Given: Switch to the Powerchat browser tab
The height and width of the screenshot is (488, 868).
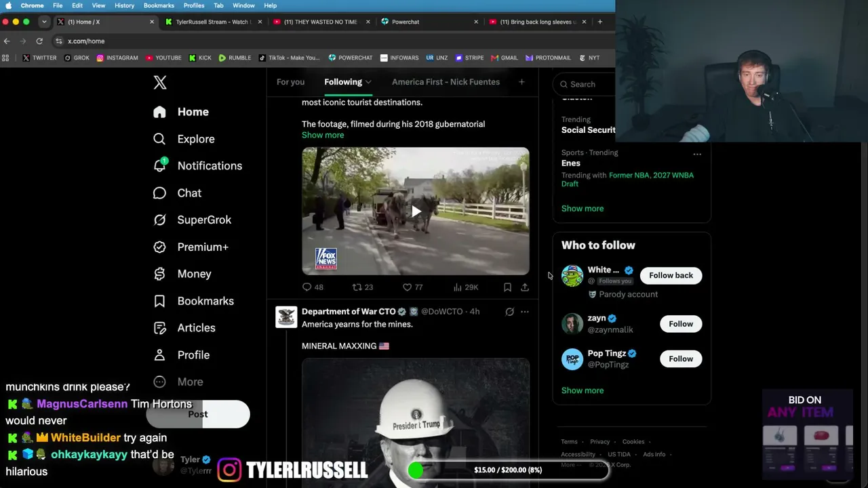Looking at the screenshot, I should click(x=429, y=22).
